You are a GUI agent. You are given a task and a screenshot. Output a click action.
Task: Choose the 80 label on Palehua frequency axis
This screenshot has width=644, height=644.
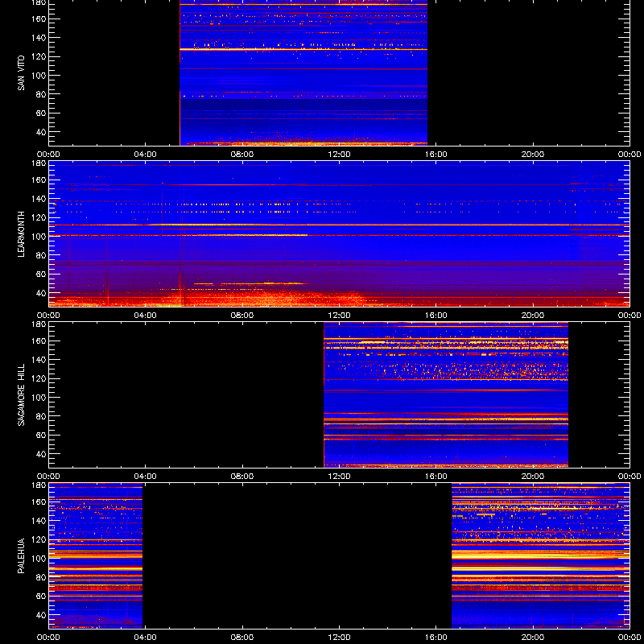pos(41,577)
